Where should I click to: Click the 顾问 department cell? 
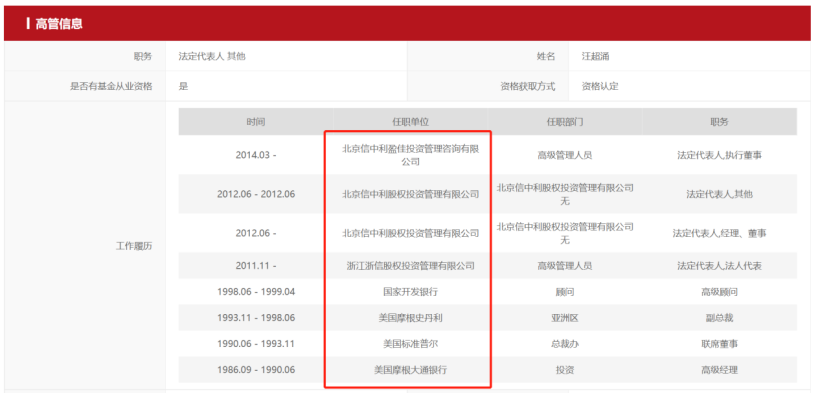click(565, 292)
